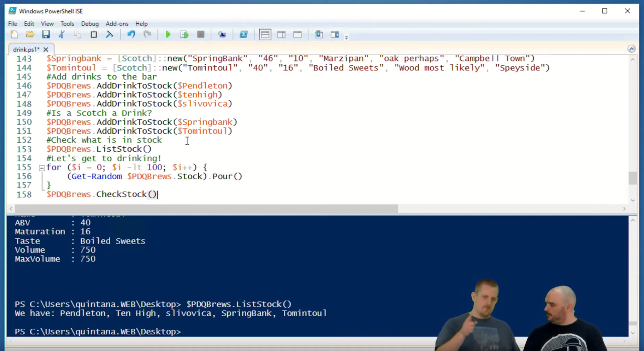Screen dimensions: 644x351
Task: Undo the last edit
Action: [131, 35]
